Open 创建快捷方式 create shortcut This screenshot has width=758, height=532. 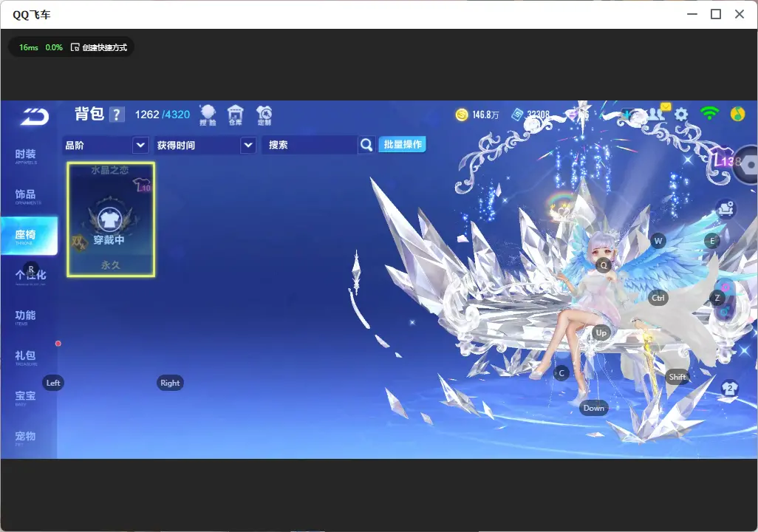click(x=99, y=47)
